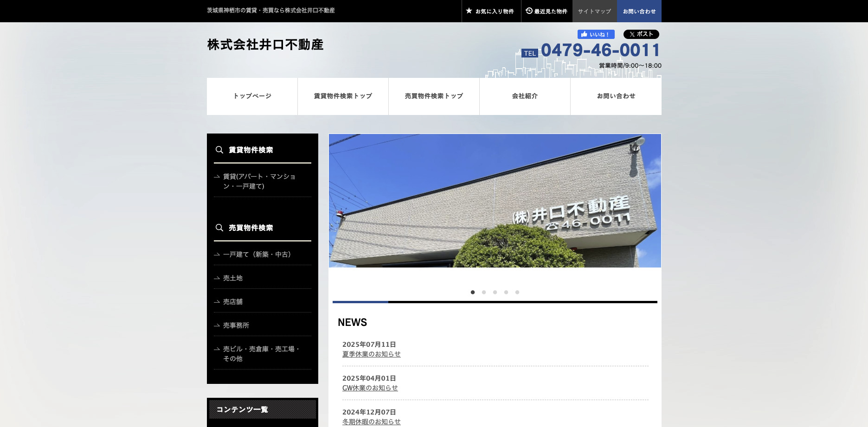868x427 pixels.
Task: Click the Facebook いいね! button
Action: (595, 34)
